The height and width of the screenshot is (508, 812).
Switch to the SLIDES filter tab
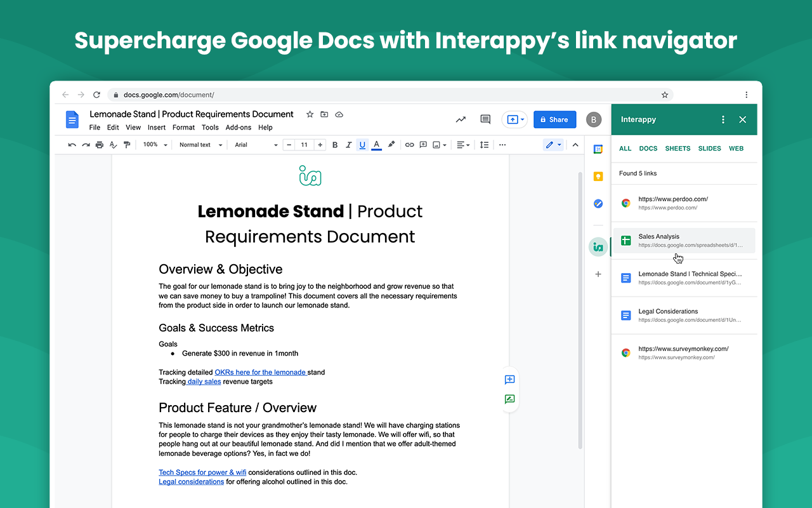(x=709, y=149)
